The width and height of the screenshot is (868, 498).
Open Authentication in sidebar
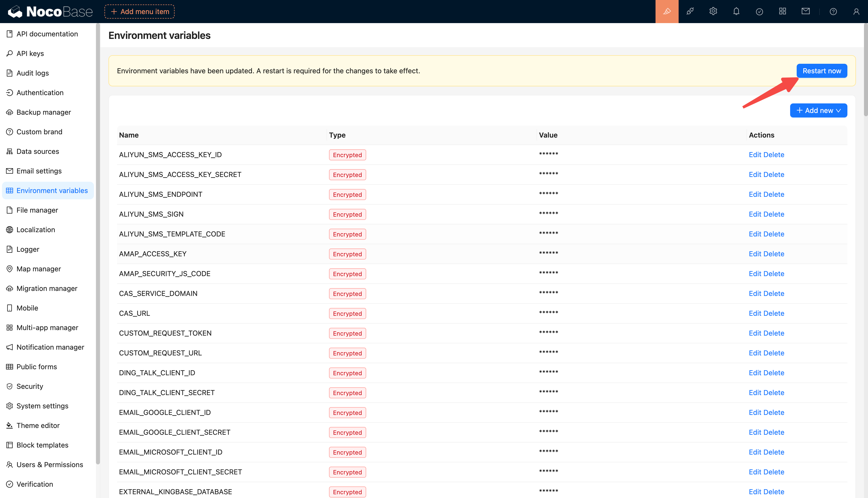40,93
